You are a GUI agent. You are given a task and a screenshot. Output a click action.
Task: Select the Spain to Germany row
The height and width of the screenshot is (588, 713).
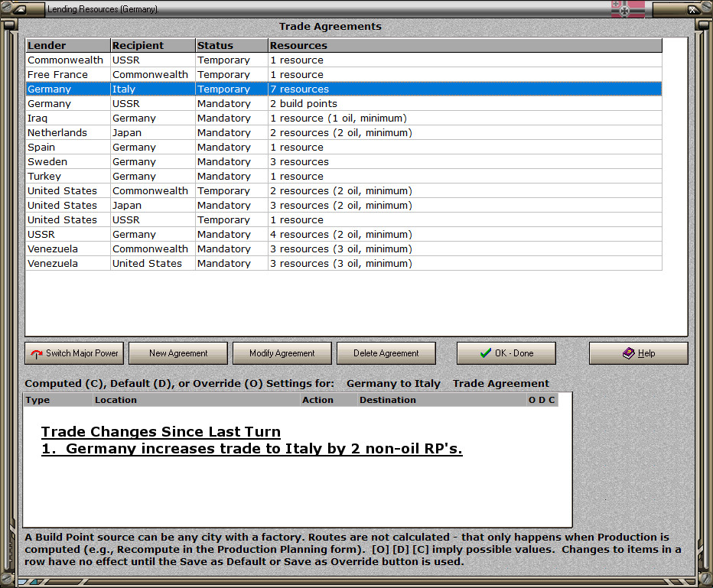(343, 148)
